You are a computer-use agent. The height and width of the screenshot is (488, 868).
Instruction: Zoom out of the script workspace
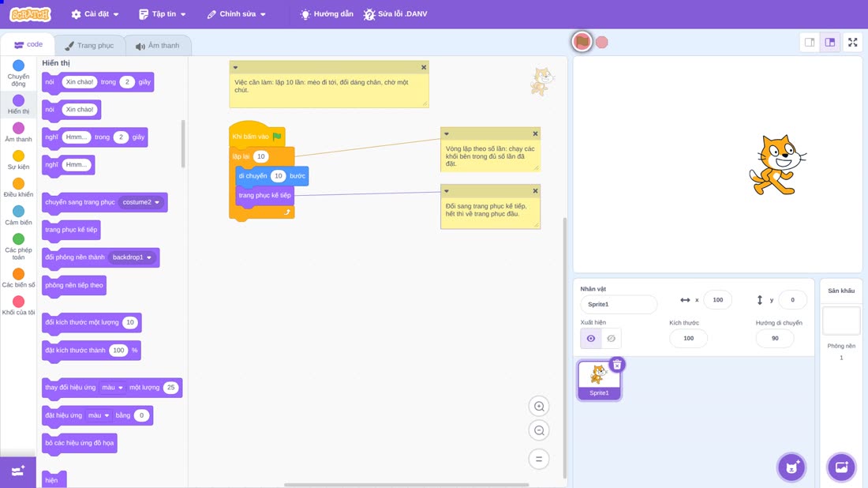pyautogui.click(x=539, y=430)
